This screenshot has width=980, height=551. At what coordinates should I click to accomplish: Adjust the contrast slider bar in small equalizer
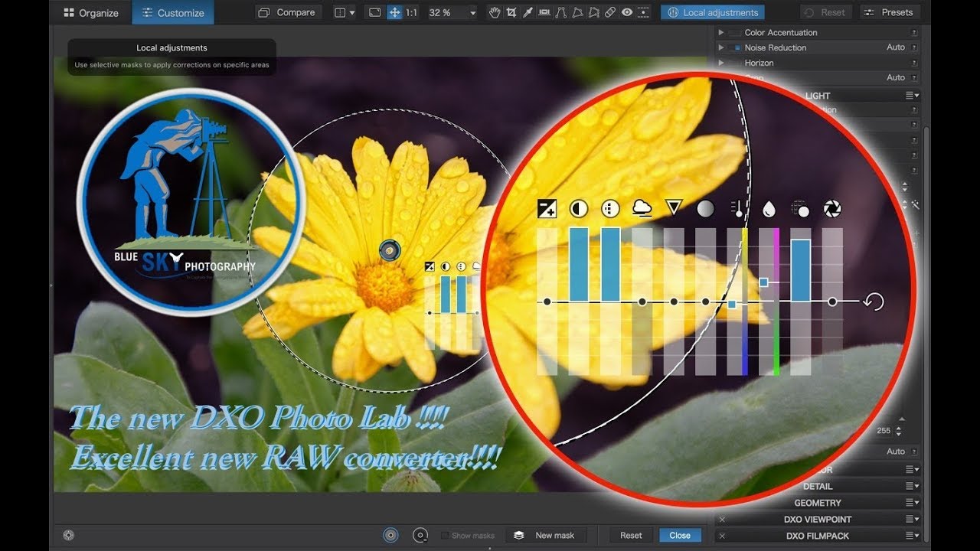tap(446, 294)
